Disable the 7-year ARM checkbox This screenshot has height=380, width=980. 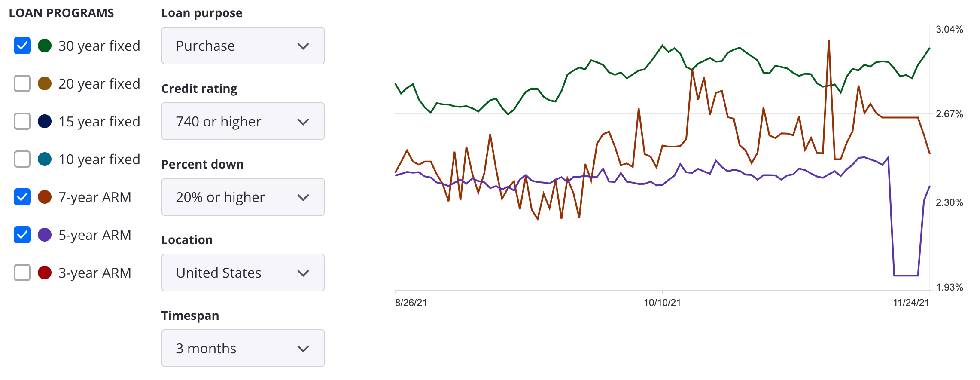[22, 197]
